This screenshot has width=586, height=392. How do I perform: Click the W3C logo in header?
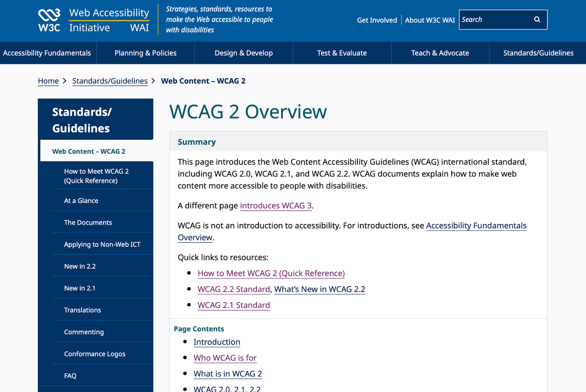click(49, 20)
